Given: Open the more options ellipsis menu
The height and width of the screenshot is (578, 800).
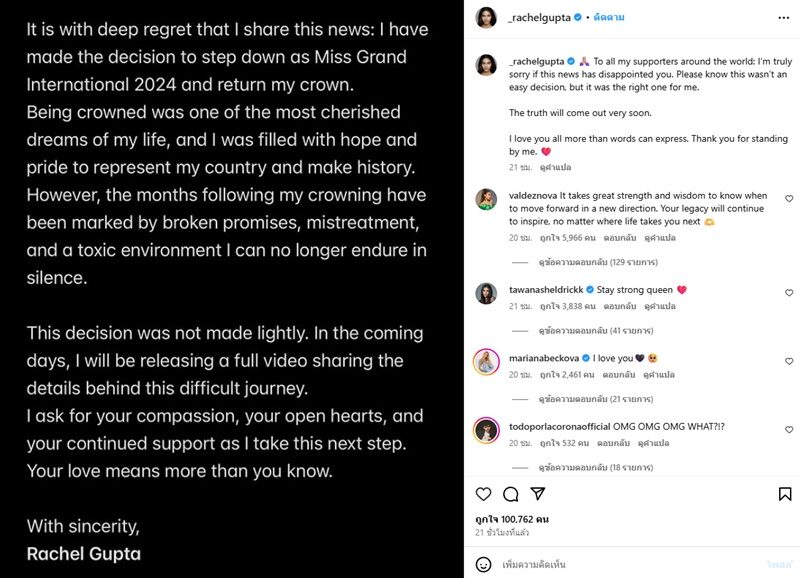Looking at the screenshot, I should [783, 18].
